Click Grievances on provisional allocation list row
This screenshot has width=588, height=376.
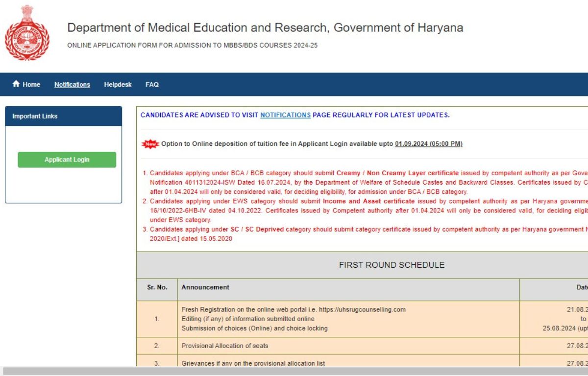pos(362,361)
